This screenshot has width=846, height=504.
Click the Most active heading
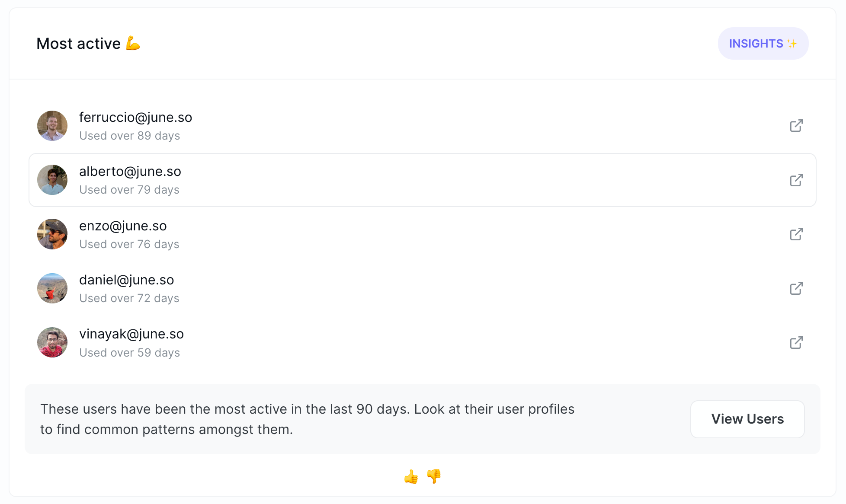coord(89,44)
